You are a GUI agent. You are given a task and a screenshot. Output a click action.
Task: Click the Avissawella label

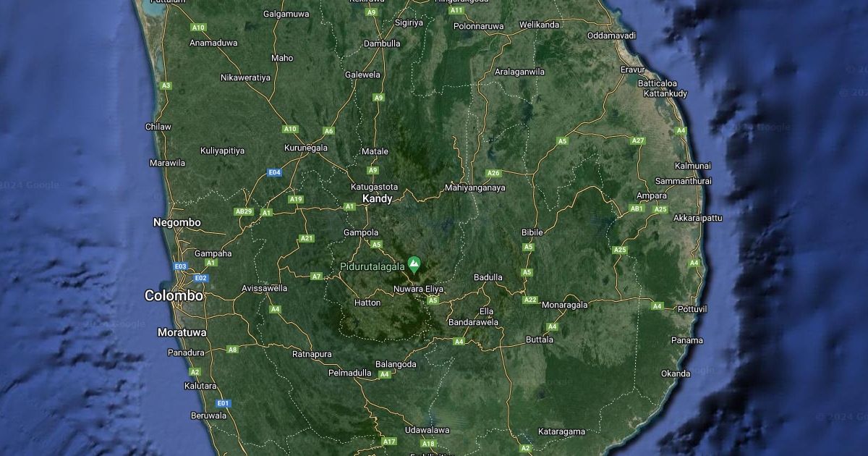[x=264, y=288]
